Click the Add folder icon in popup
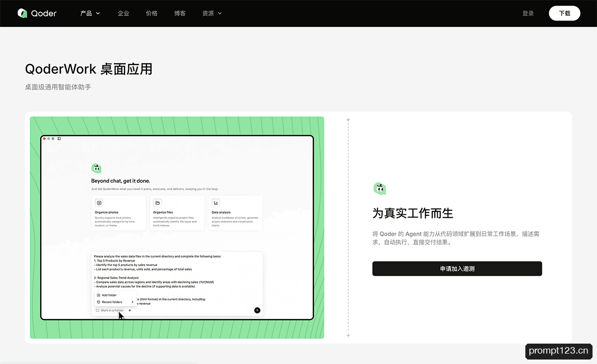Viewport: 597px width, 364px height. pyautogui.click(x=99, y=295)
